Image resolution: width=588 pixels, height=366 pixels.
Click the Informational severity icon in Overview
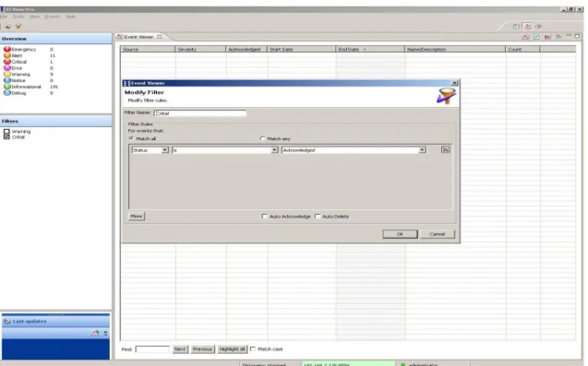(x=7, y=87)
